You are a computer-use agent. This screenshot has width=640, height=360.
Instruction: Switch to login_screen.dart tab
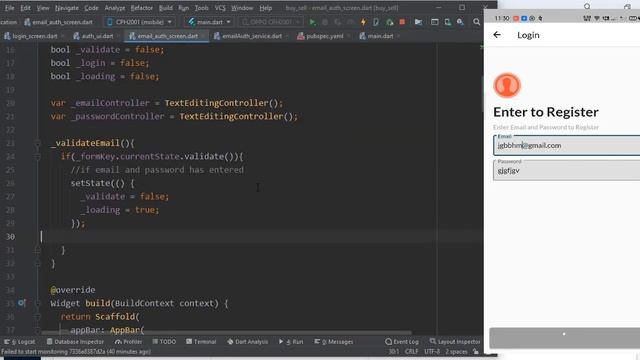tap(34, 36)
